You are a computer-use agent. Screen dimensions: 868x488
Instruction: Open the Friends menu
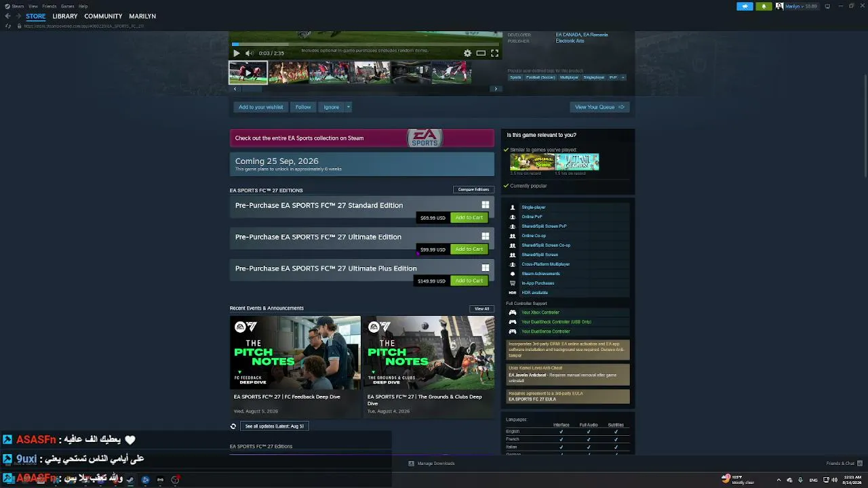(x=49, y=6)
